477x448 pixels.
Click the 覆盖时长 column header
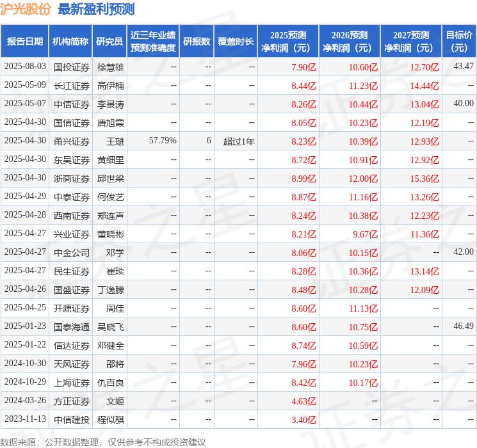(236, 42)
